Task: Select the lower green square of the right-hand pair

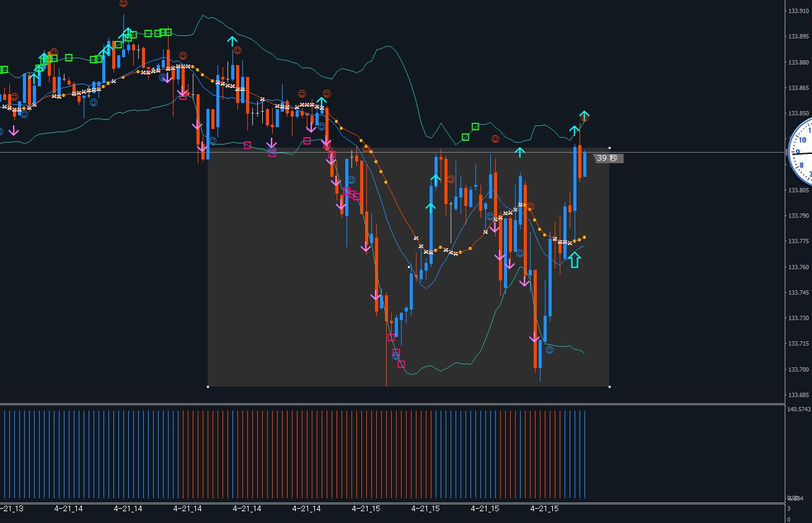Action: 466,137
